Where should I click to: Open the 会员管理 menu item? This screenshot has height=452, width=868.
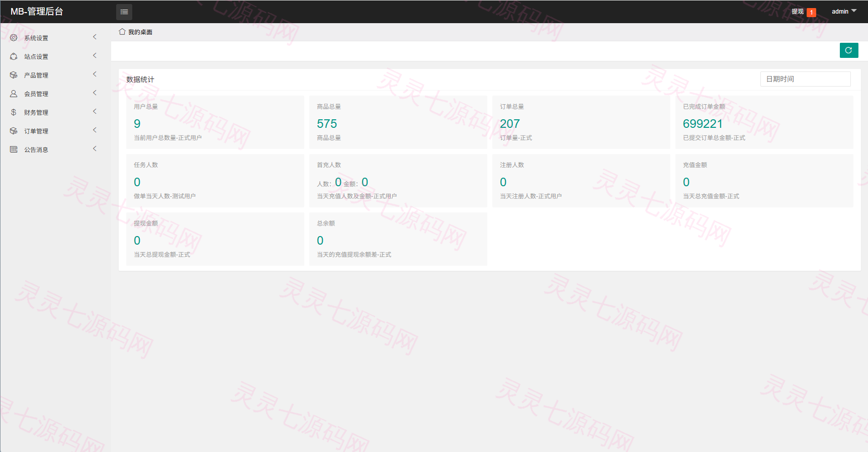coord(55,94)
